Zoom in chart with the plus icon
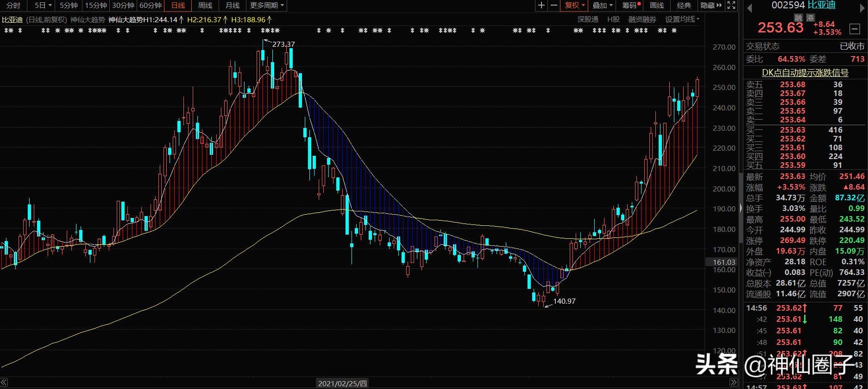868x389 pixels. pyautogui.click(x=541, y=6)
